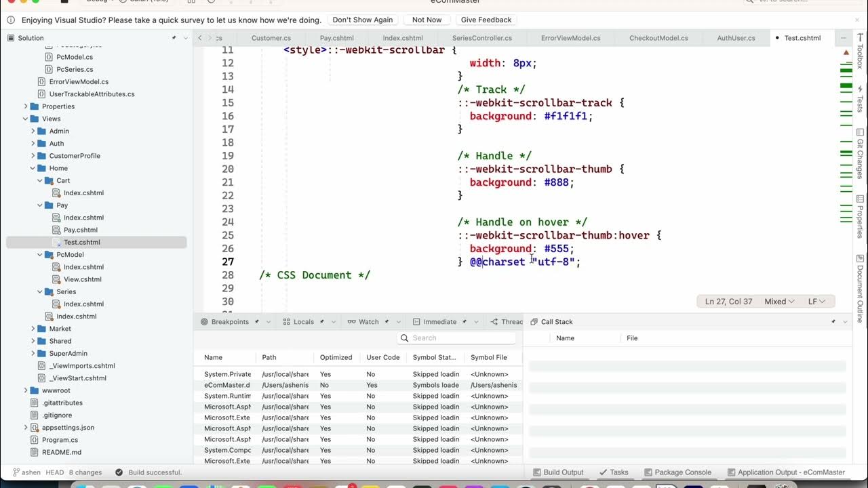Expand the Auth folder
The width and height of the screenshot is (868, 488).
33,144
